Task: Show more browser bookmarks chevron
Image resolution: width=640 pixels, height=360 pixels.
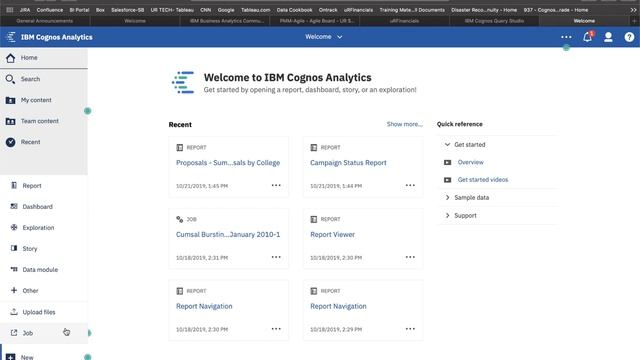Action: (x=633, y=10)
